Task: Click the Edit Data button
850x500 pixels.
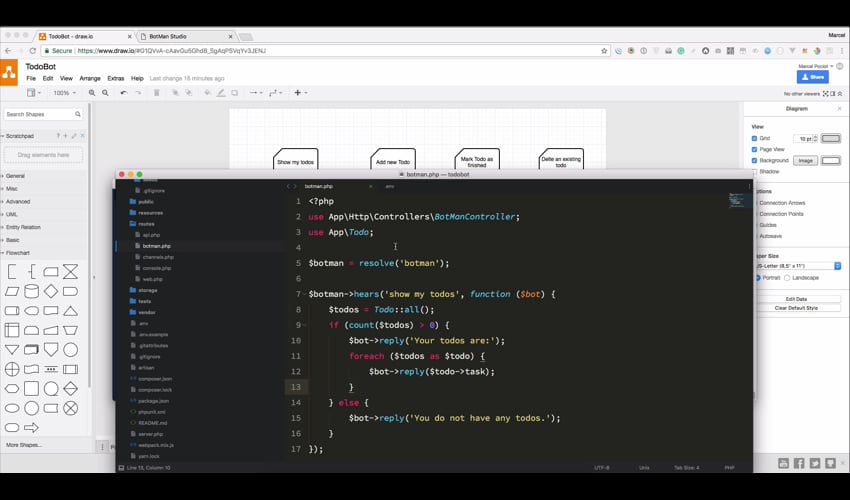Action: point(796,299)
